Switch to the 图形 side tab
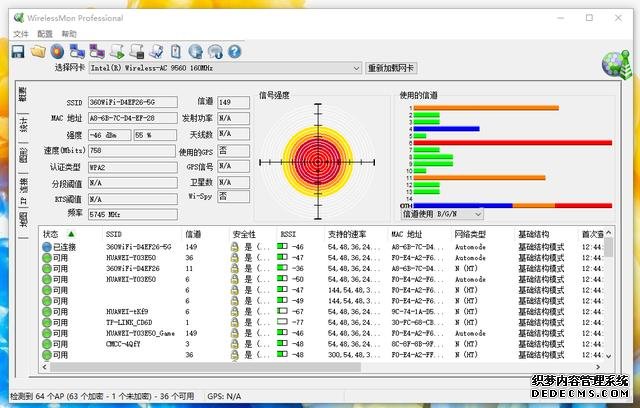Viewport: 640px width, 408px height. point(23,155)
